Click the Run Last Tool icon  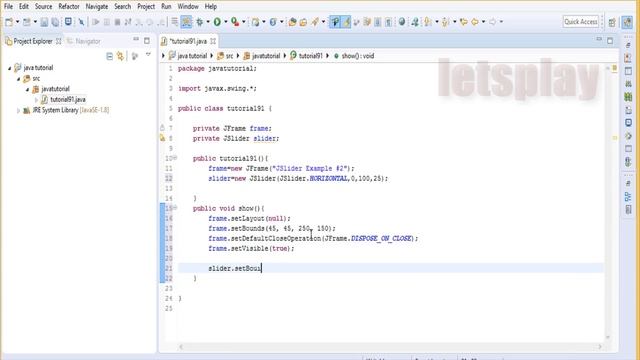(235, 22)
